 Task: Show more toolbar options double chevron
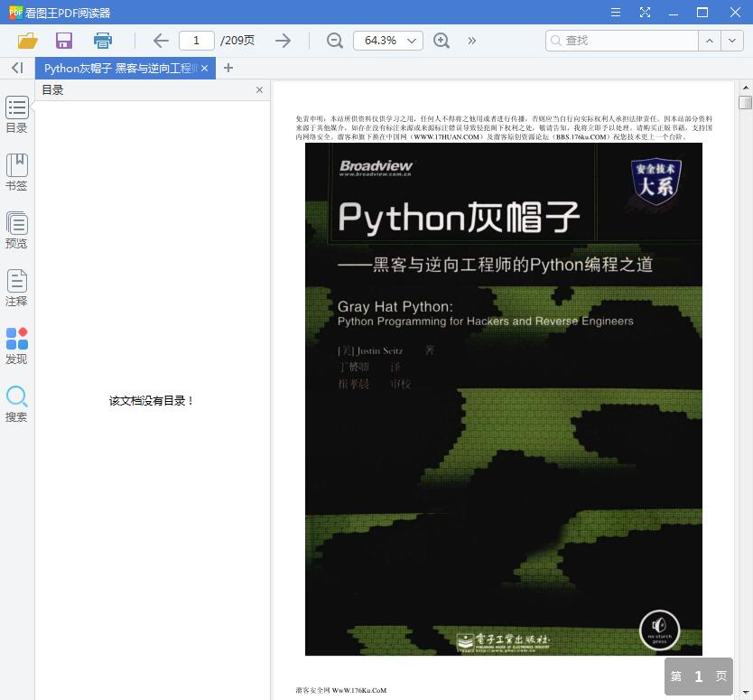pos(472,41)
